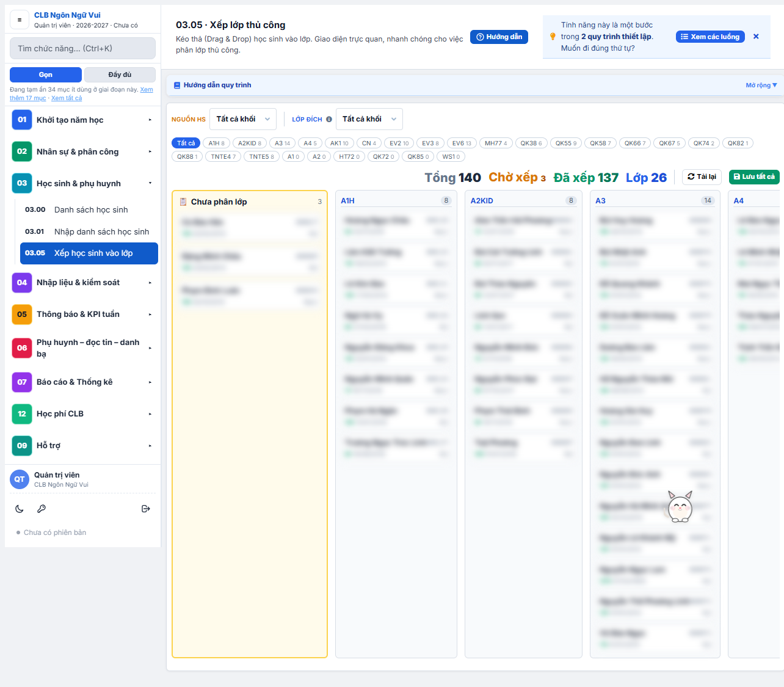The height and width of the screenshot is (687, 784).
Task: Focus the Tìm chức năng search field
Action: [x=82, y=48]
